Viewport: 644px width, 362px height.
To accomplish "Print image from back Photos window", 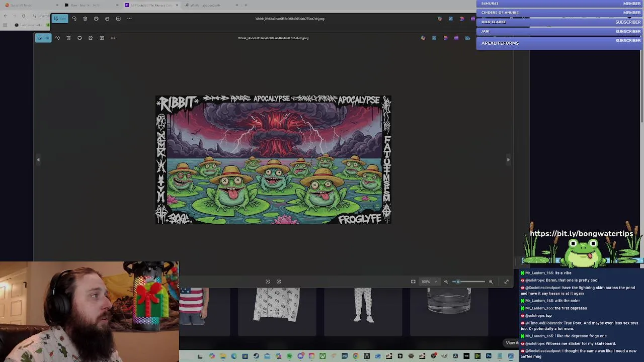I will 96,19.
